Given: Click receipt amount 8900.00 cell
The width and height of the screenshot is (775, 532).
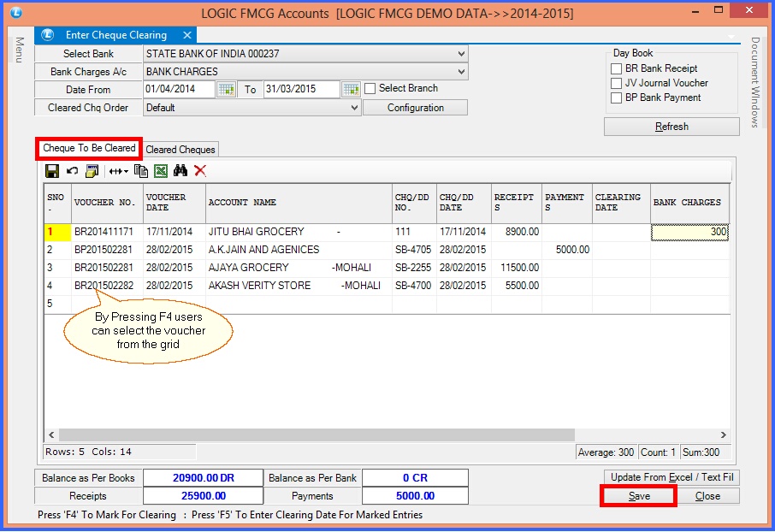Looking at the screenshot, I should point(517,232).
